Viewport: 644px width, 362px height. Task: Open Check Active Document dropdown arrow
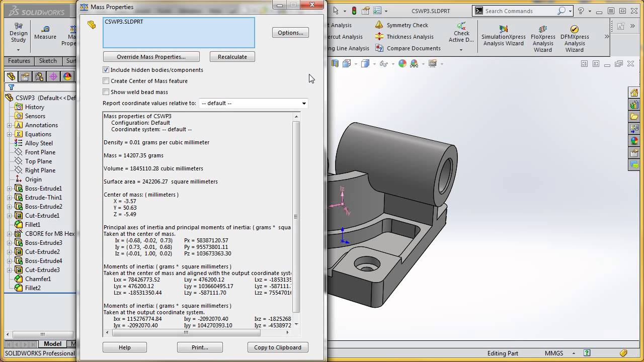coord(461,50)
